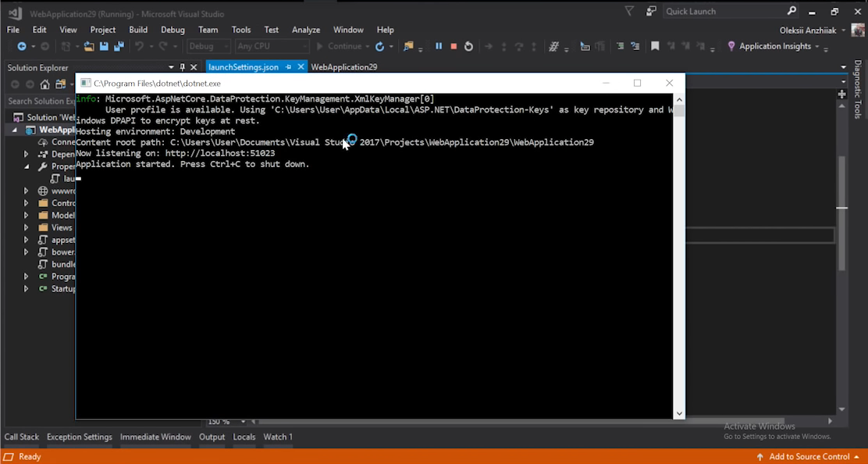Click the console window scroll up arrow

[x=679, y=100]
